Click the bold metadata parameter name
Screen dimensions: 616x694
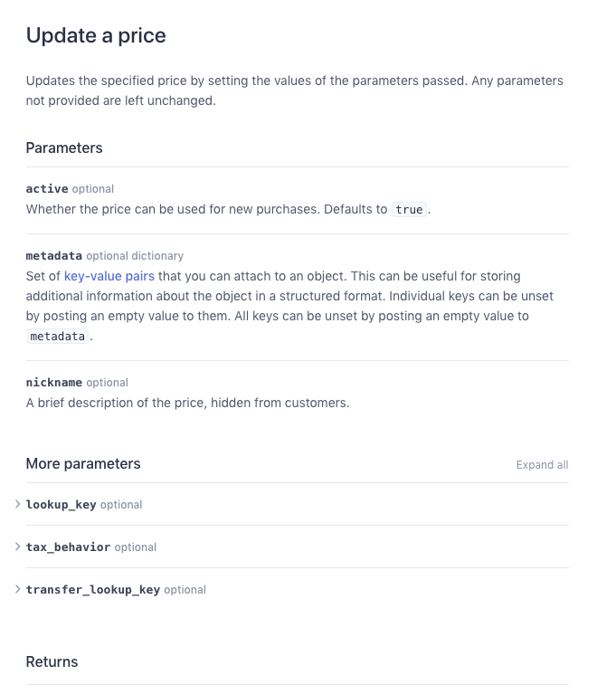coord(53,256)
